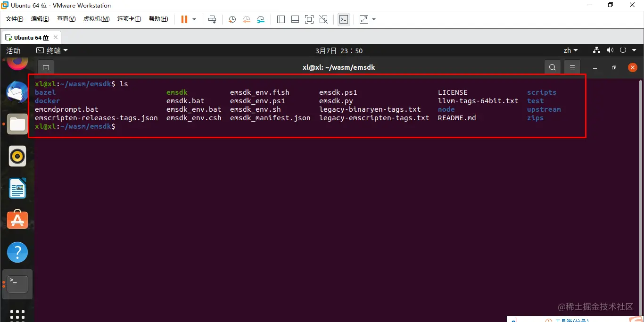Click the emcmdprompt.bat file name
644x322 pixels.
(66, 109)
